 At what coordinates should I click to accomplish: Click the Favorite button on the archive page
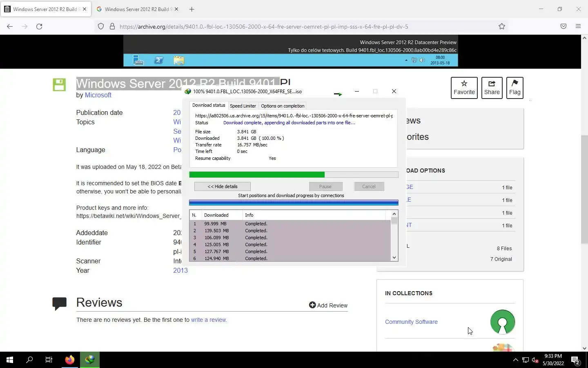tap(464, 88)
